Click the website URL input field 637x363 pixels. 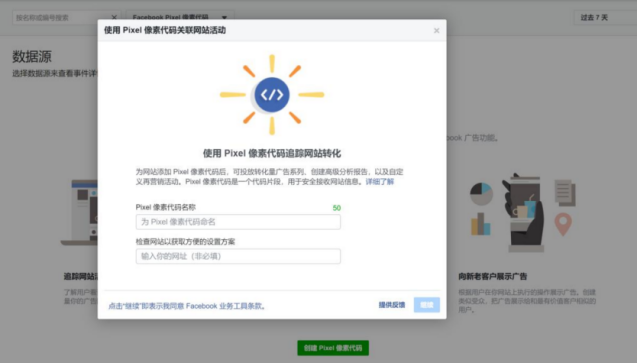tap(238, 256)
